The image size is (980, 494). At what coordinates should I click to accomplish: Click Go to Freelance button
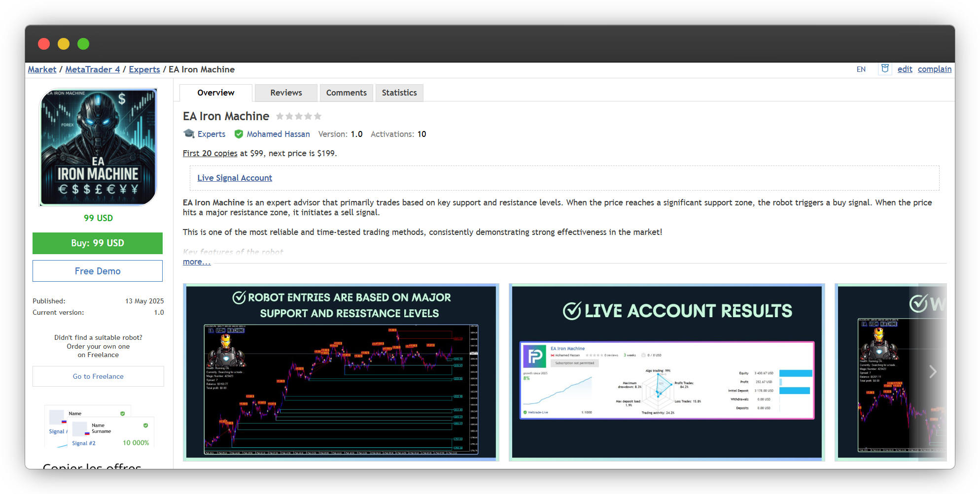98,376
